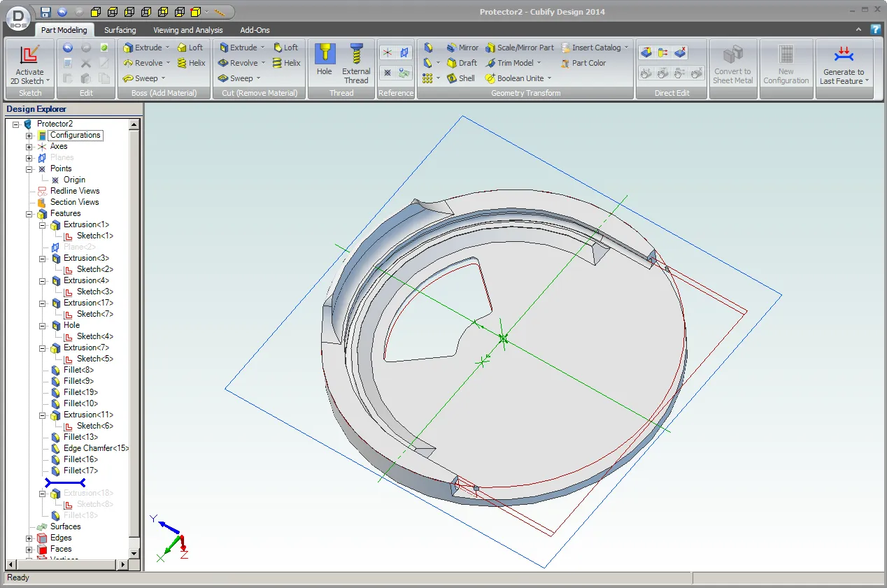Switch to the Surfacing tab
This screenshot has width=887, height=588.
(x=120, y=30)
